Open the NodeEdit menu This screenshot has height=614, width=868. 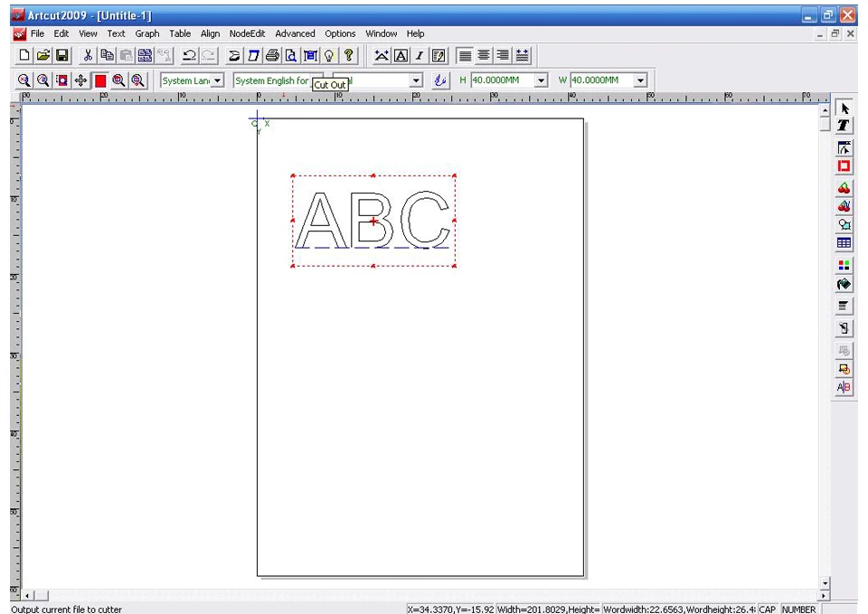click(247, 33)
